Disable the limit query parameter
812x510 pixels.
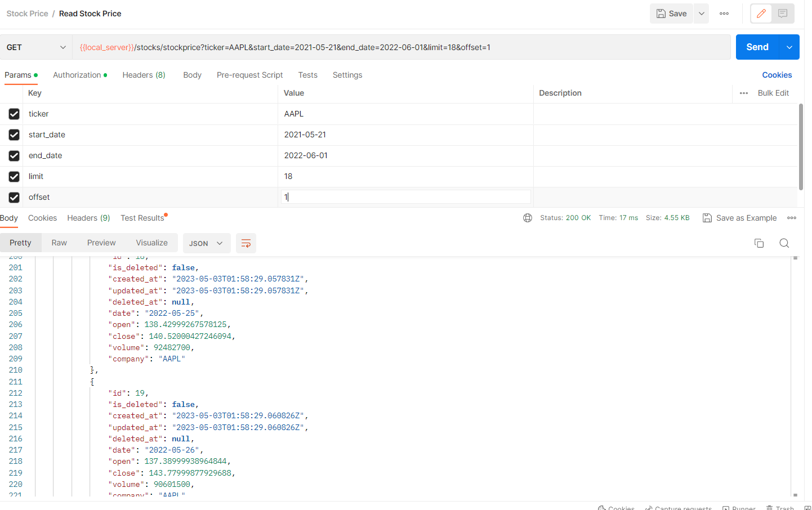(x=14, y=176)
